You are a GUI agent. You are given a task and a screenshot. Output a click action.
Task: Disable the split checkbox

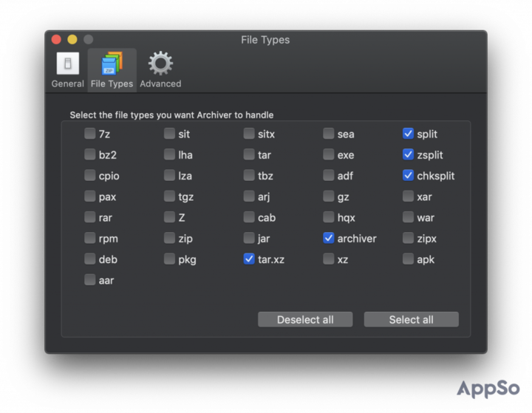408,134
